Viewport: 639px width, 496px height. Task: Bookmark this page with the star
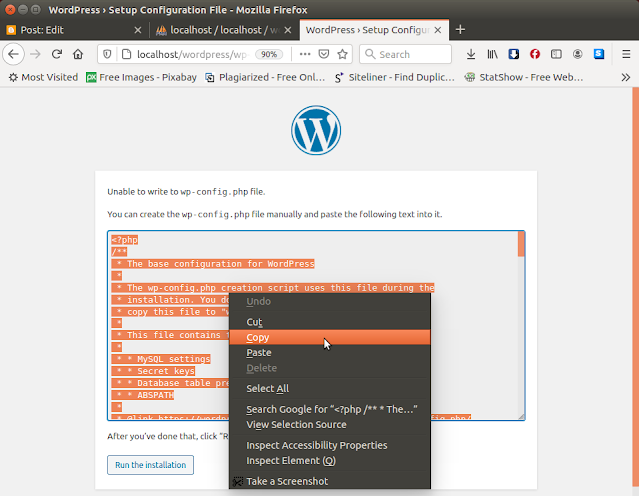pos(342,54)
